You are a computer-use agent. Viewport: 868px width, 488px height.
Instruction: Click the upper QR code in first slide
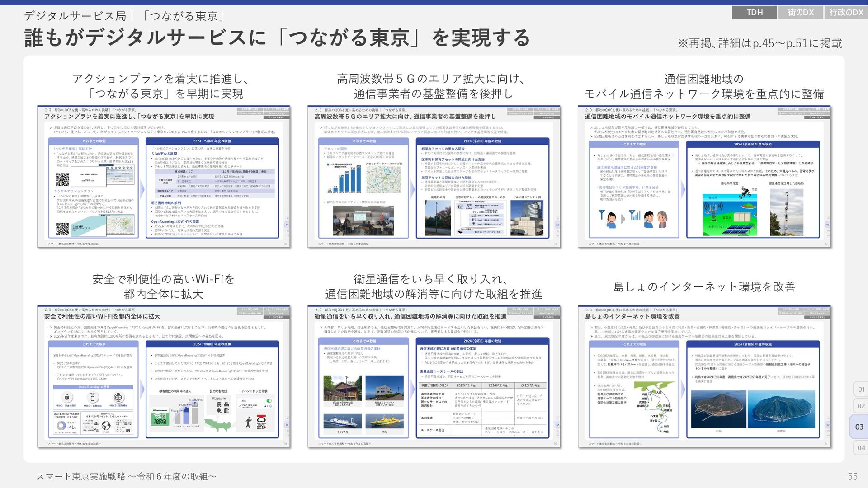click(x=62, y=179)
